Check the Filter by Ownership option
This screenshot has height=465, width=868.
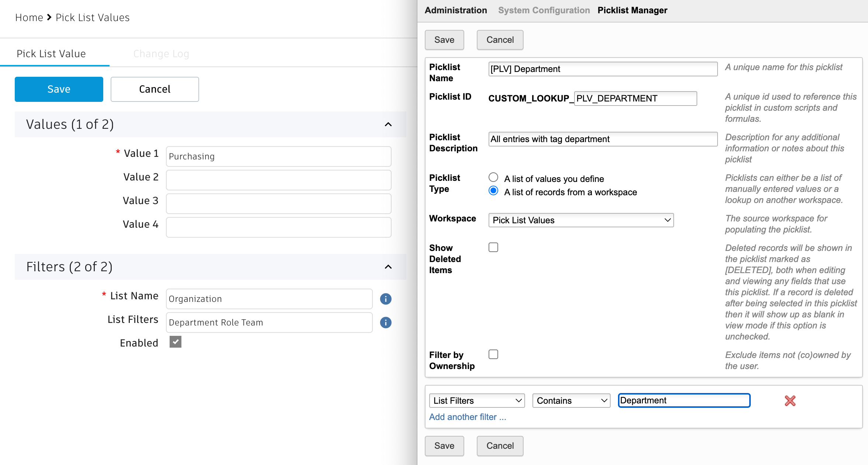493,354
